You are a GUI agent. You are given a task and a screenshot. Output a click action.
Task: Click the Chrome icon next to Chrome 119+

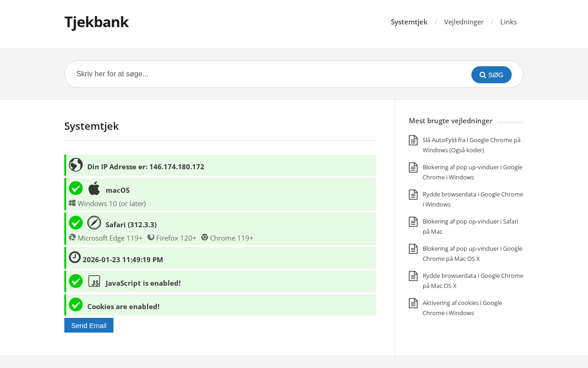click(204, 237)
